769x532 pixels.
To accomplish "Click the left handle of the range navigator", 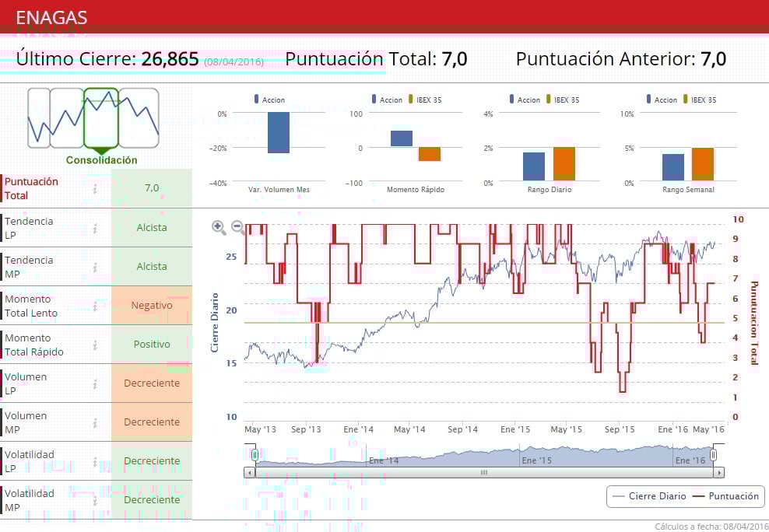I will coord(255,455).
